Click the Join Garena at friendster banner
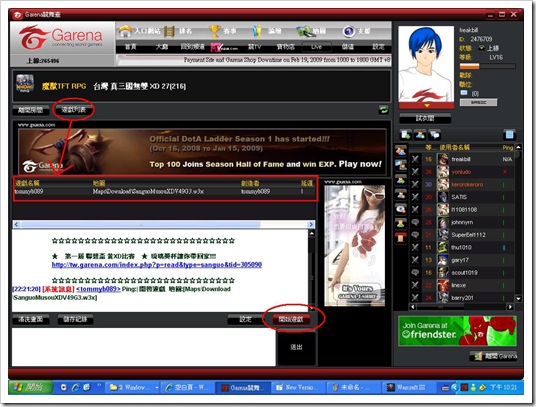The height and width of the screenshot is (407, 536). 457,331
